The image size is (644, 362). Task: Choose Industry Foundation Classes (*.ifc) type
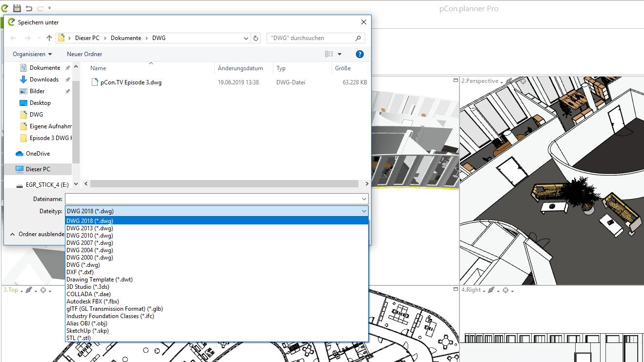coord(217,316)
